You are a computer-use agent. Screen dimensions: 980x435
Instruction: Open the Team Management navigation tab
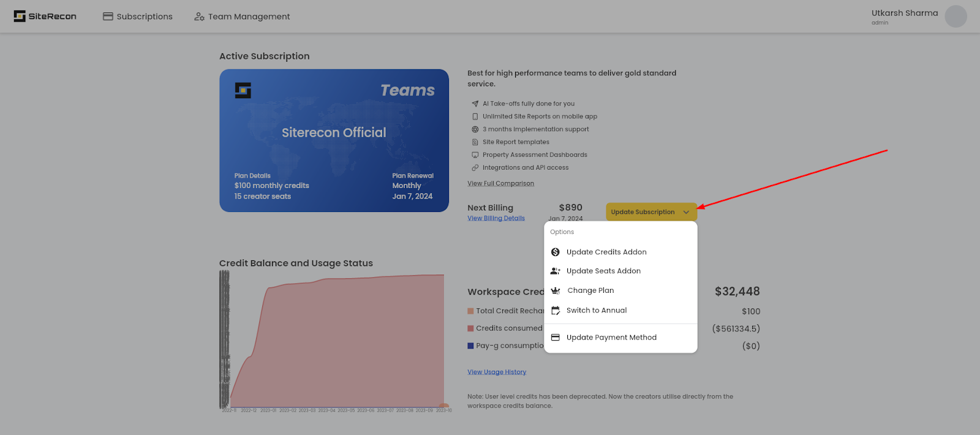242,17
